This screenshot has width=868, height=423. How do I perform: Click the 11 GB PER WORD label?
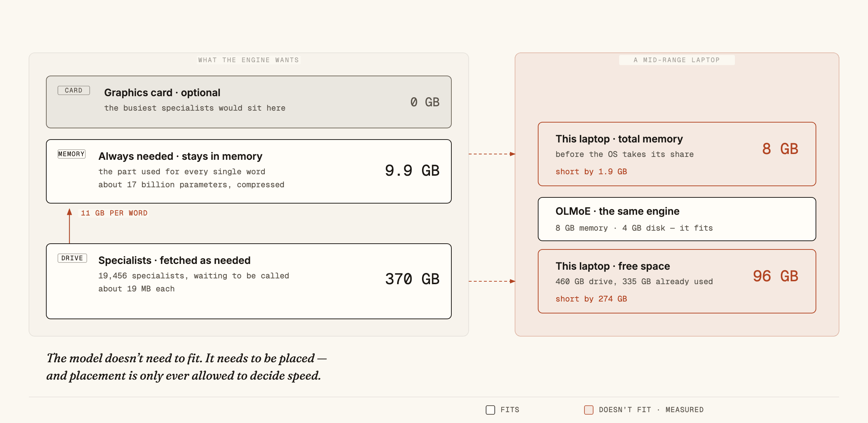coord(114,213)
